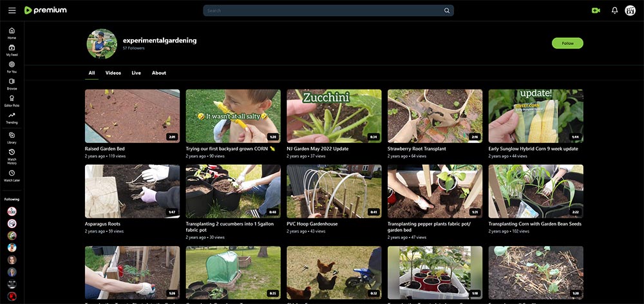Open Browse in sidebar
The width and height of the screenshot is (644, 304).
click(12, 84)
